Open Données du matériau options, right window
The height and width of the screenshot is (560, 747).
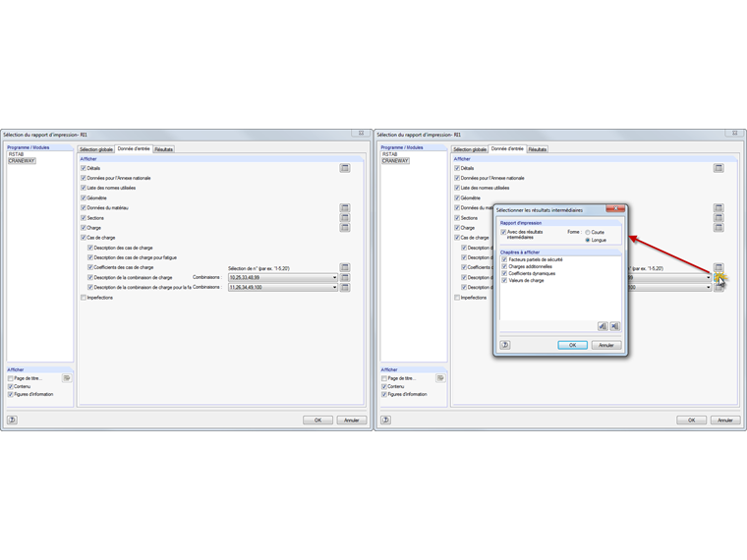click(718, 207)
